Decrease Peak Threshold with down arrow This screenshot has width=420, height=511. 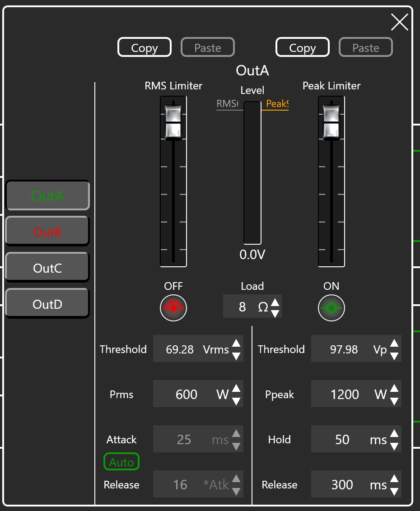pos(394,356)
